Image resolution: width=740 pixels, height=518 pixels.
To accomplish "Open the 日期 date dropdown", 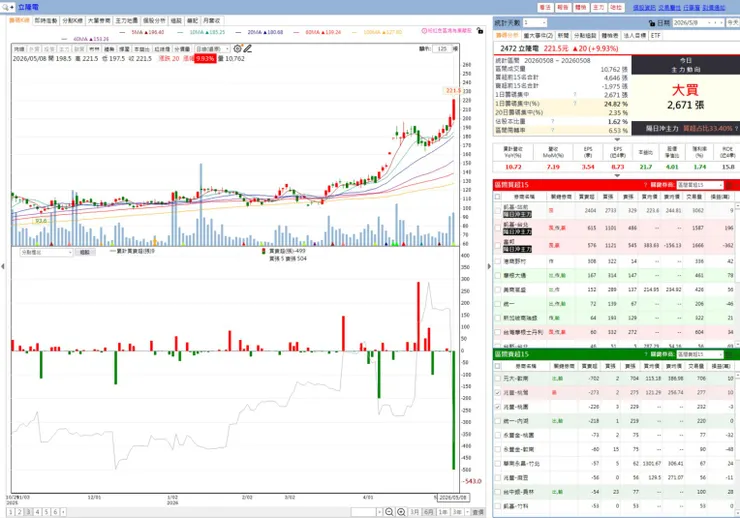I will coord(708,23).
